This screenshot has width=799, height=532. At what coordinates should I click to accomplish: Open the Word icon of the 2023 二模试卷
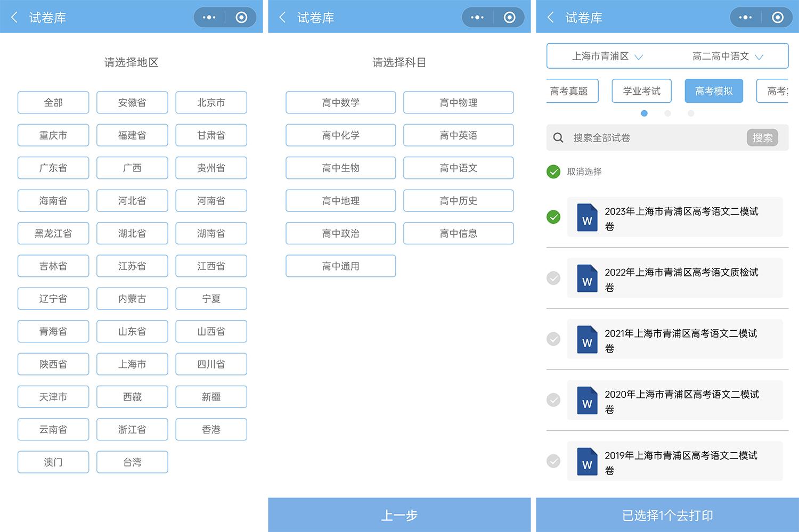point(586,217)
